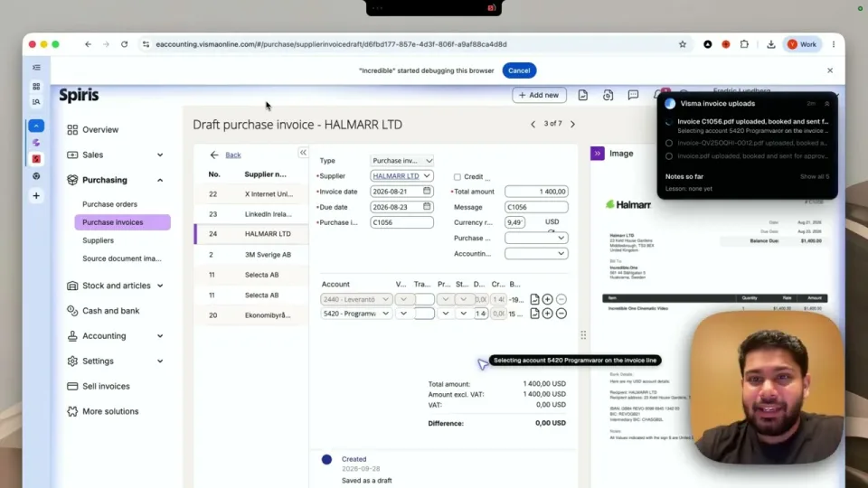Viewport: 868px width, 488px height.
Task: Collapse the Image panel with purple arrows
Action: pos(598,154)
